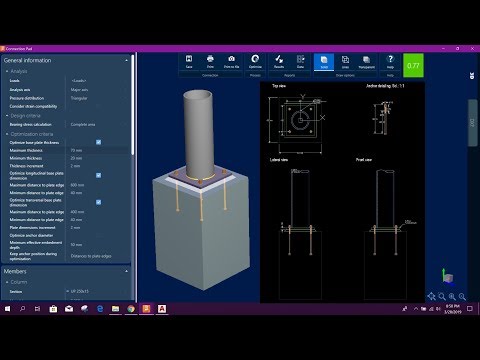The height and width of the screenshot is (360, 480).
Task: Open AutoCAD icon on taskbar
Action: (162, 309)
